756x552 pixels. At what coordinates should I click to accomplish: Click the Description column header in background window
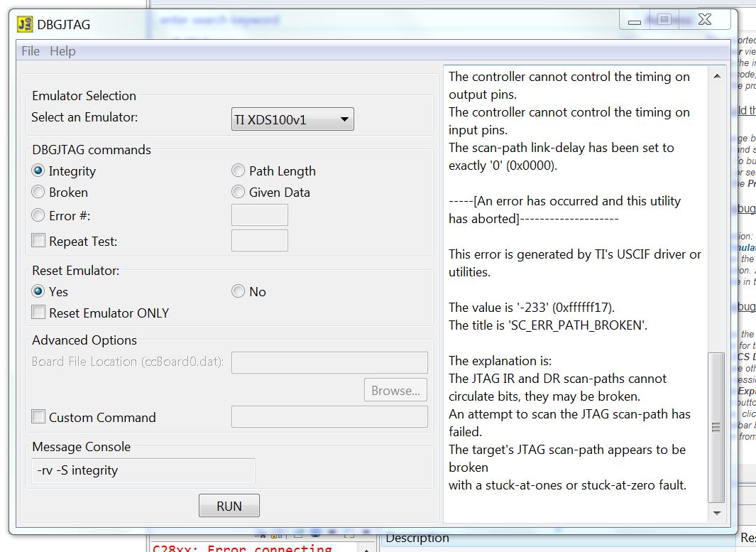click(417, 538)
